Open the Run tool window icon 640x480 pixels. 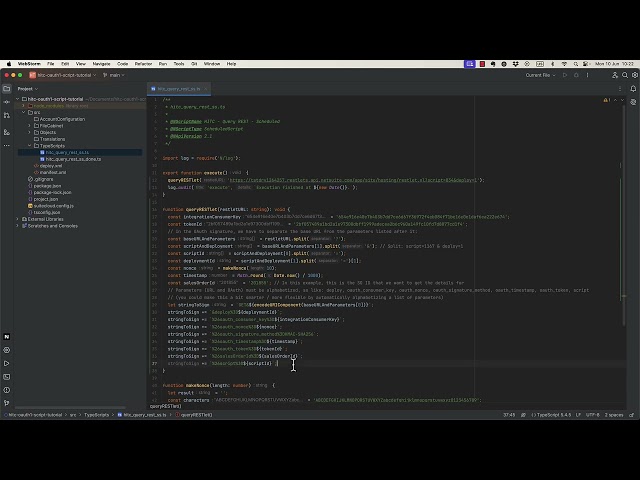pyautogui.click(x=7, y=363)
